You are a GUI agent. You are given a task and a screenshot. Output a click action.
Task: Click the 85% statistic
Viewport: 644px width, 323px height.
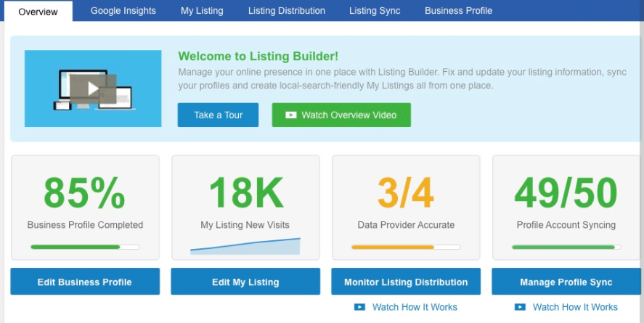click(x=85, y=193)
